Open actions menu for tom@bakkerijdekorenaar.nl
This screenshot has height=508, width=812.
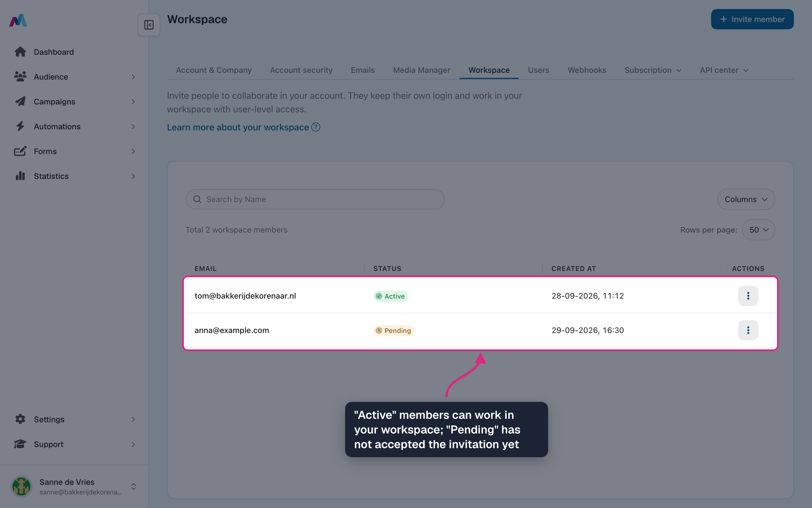[x=748, y=296]
